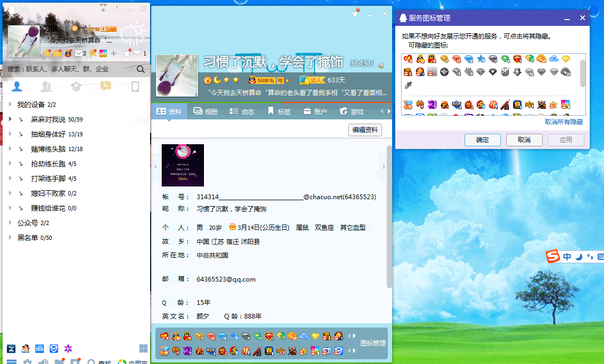The image size is (604, 364).
Task: Click the search magnifier icon
Action: coord(141,69)
